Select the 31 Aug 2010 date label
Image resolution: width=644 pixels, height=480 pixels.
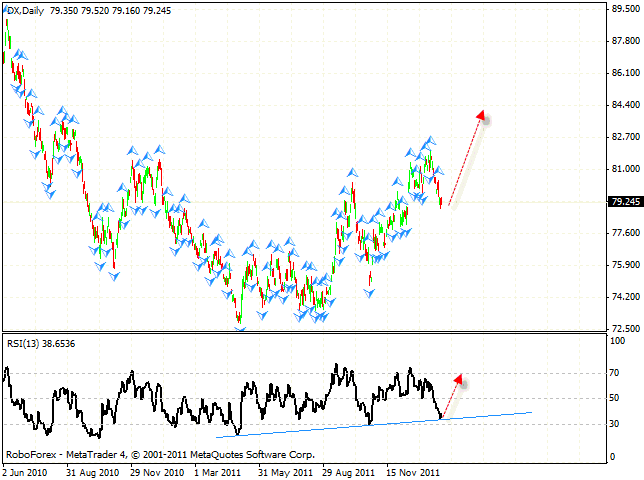[93, 470]
